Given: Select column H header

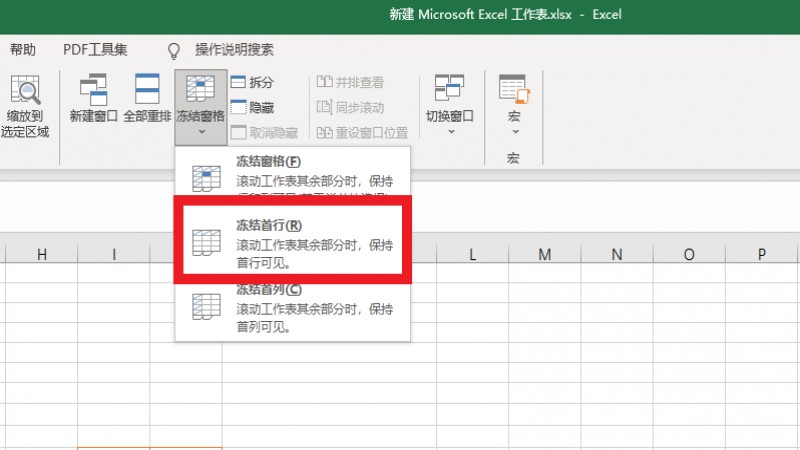Looking at the screenshot, I should (41, 255).
